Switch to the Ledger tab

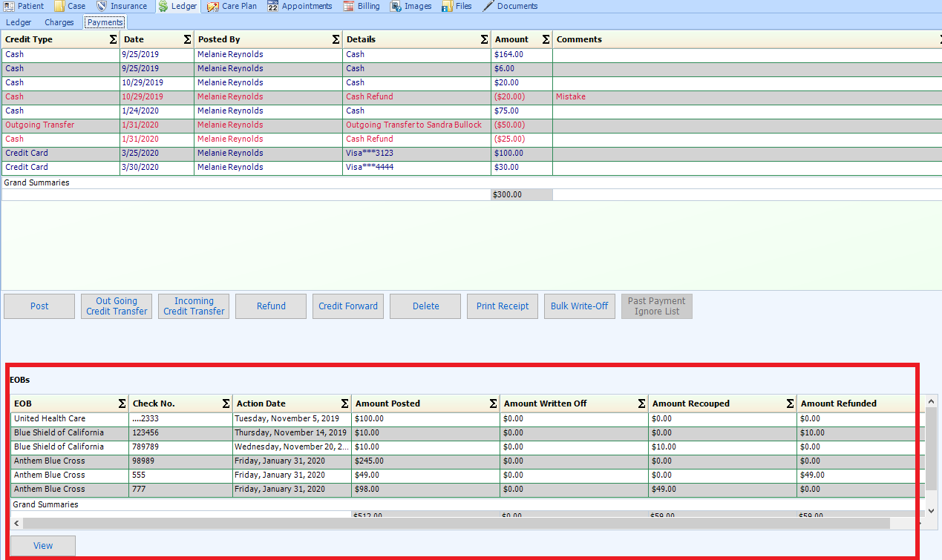pos(18,22)
